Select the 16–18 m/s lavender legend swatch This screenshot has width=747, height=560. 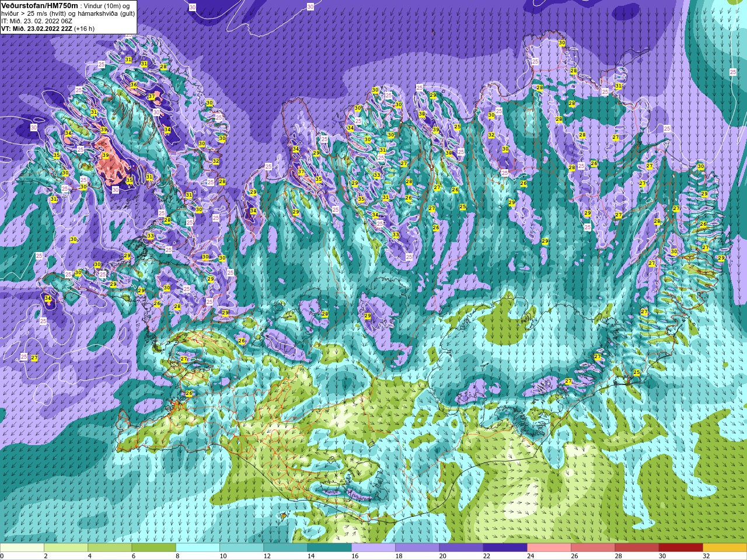tap(373, 548)
